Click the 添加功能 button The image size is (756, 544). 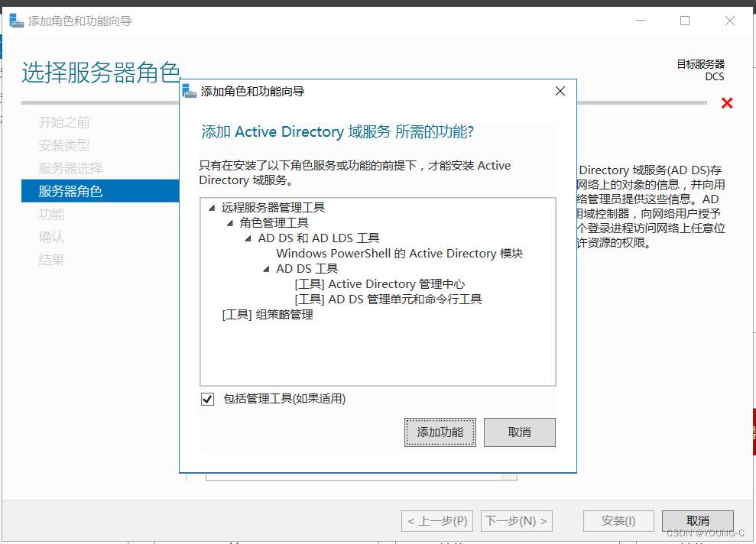[440, 432]
